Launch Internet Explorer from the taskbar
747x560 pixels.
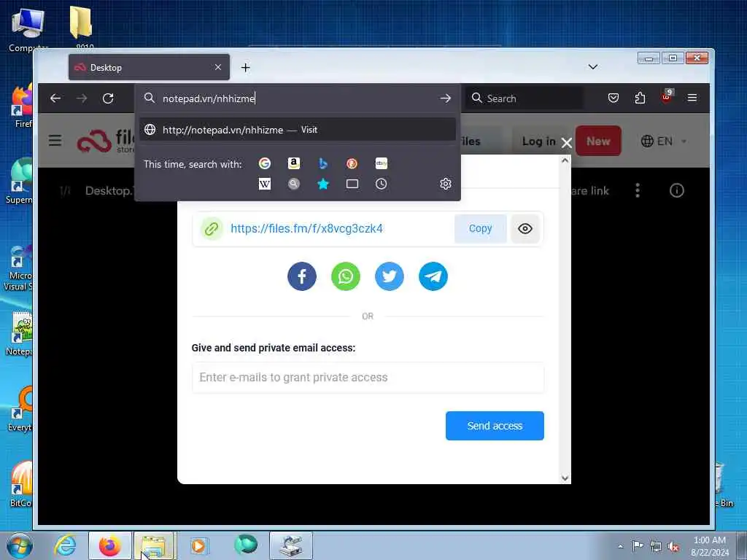tap(65, 545)
